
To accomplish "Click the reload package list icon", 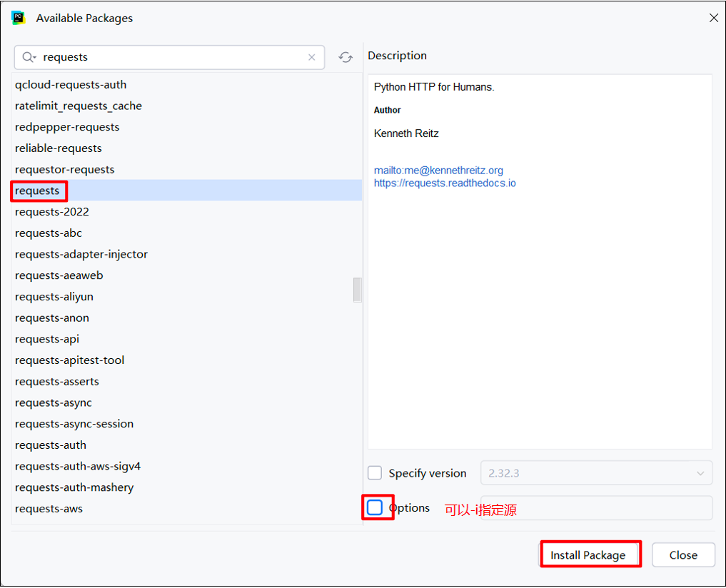I will click(346, 58).
